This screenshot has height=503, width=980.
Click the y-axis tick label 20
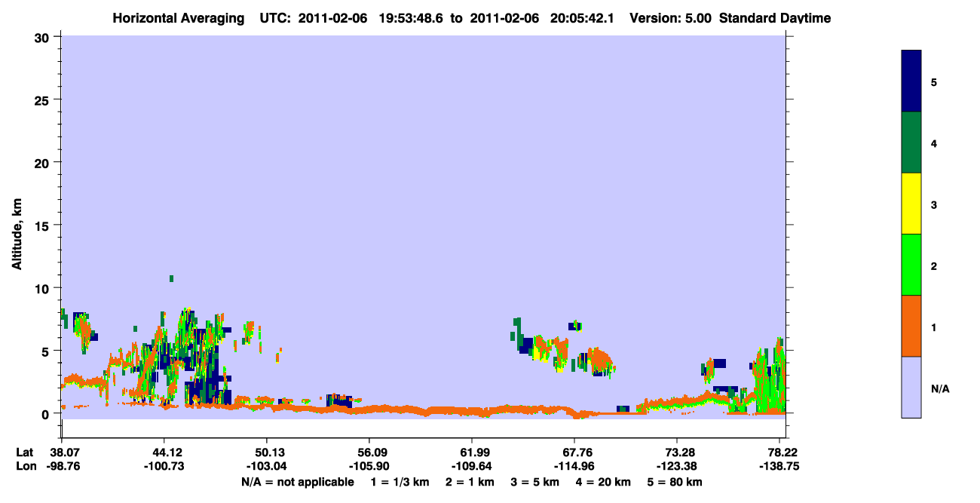coord(44,162)
